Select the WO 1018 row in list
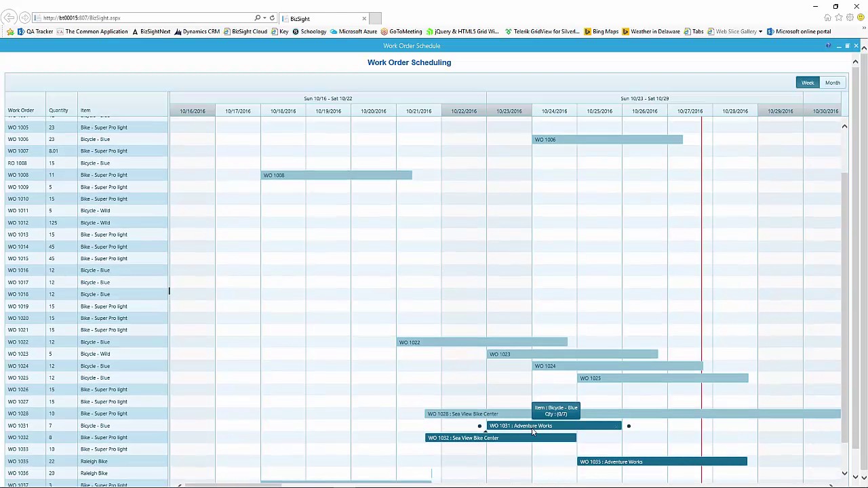 click(x=87, y=294)
